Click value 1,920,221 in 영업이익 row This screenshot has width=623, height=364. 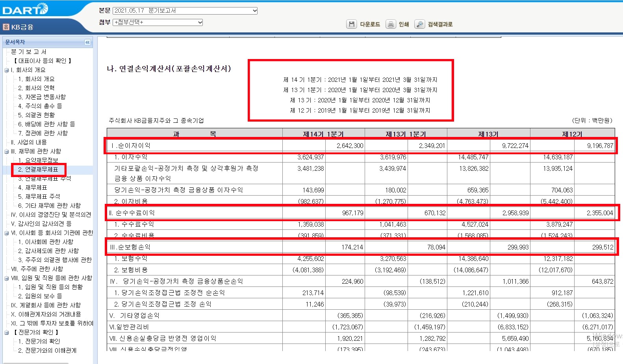(350, 338)
